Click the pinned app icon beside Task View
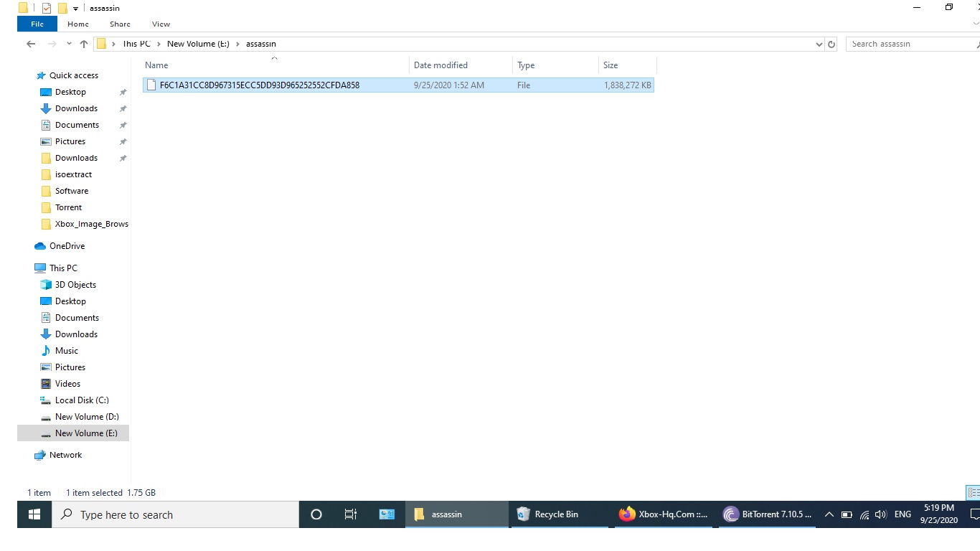Screen dimensions: 980x551 (x=387, y=514)
